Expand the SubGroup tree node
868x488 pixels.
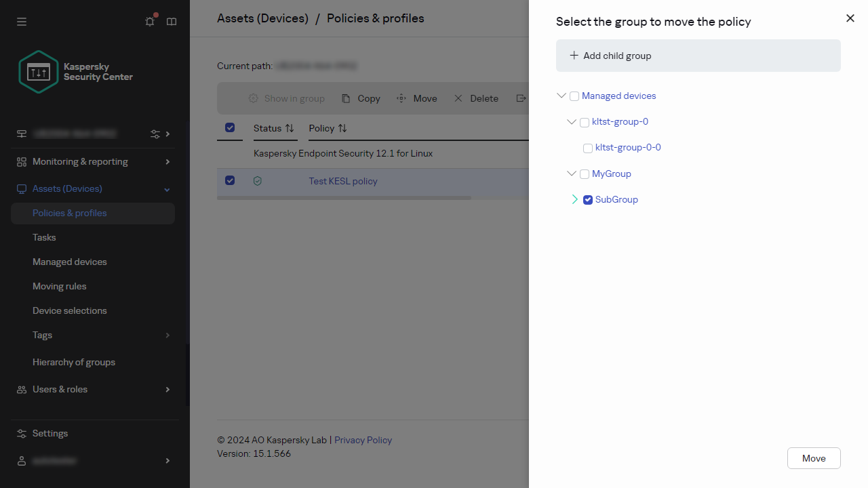[575, 199]
